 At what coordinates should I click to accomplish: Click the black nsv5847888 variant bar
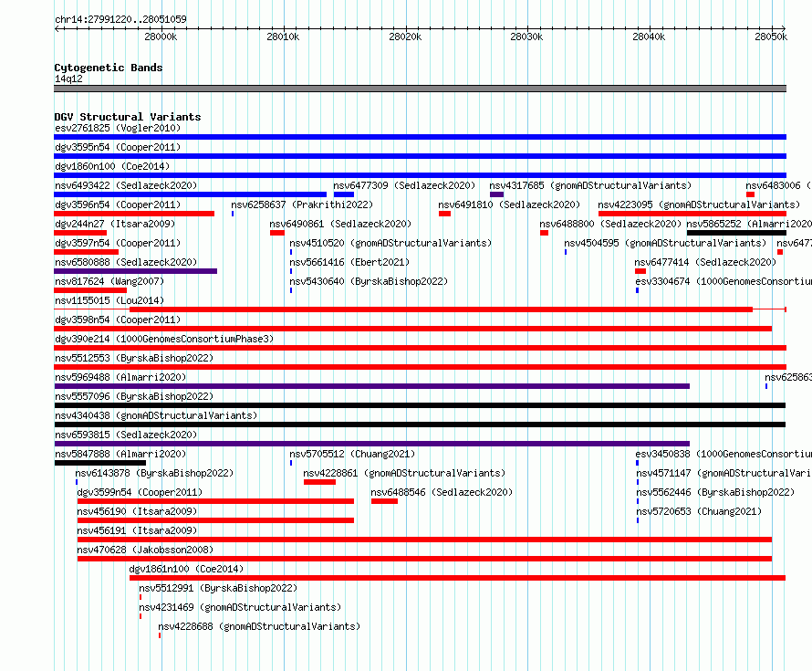click(x=100, y=463)
